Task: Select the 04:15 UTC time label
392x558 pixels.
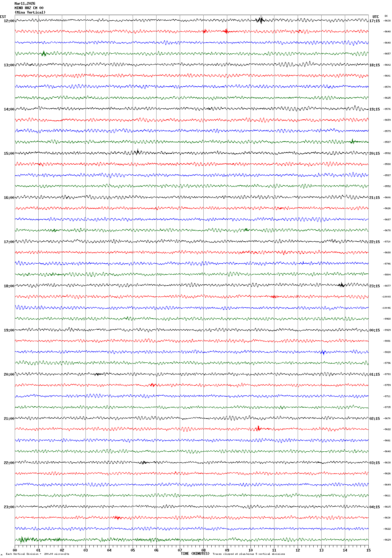Action: [375, 507]
